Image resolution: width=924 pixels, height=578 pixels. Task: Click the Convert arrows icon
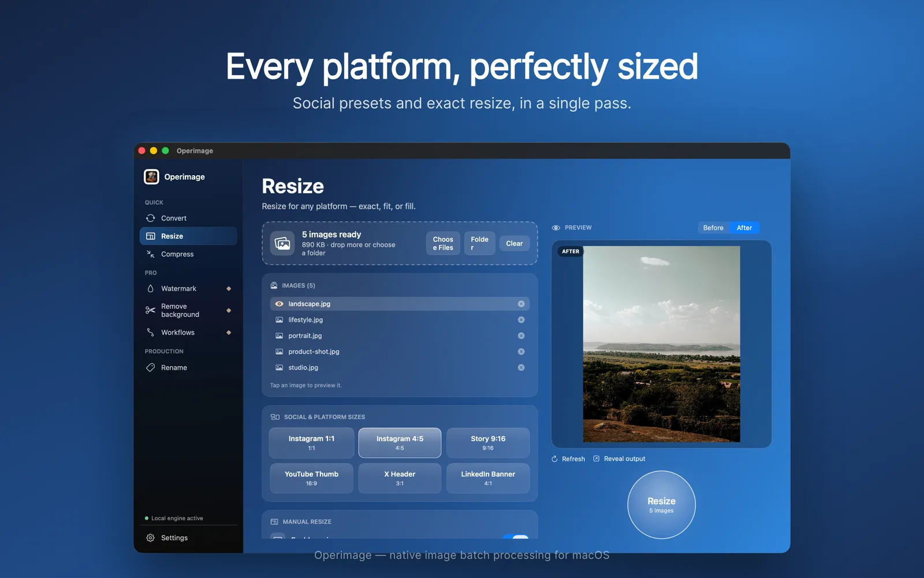[151, 218]
